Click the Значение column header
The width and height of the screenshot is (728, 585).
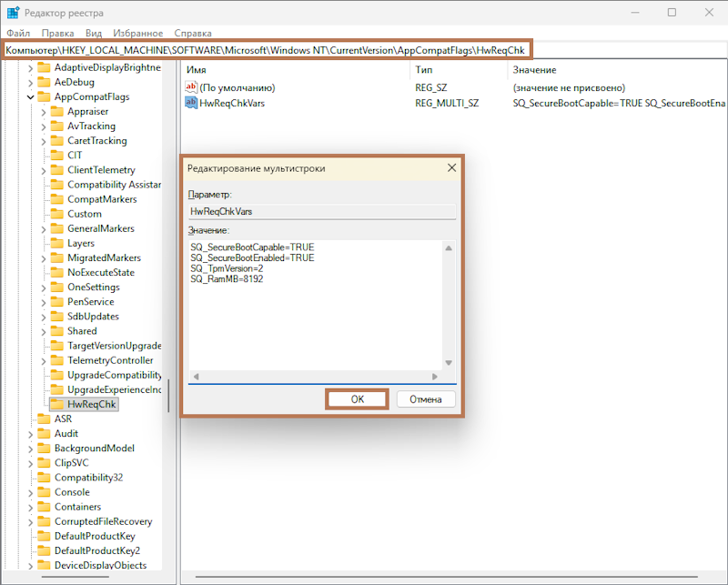[534, 70]
